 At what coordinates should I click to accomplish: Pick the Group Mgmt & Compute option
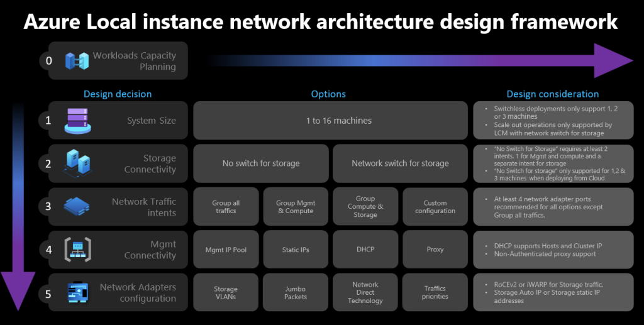pyautogui.click(x=296, y=207)
